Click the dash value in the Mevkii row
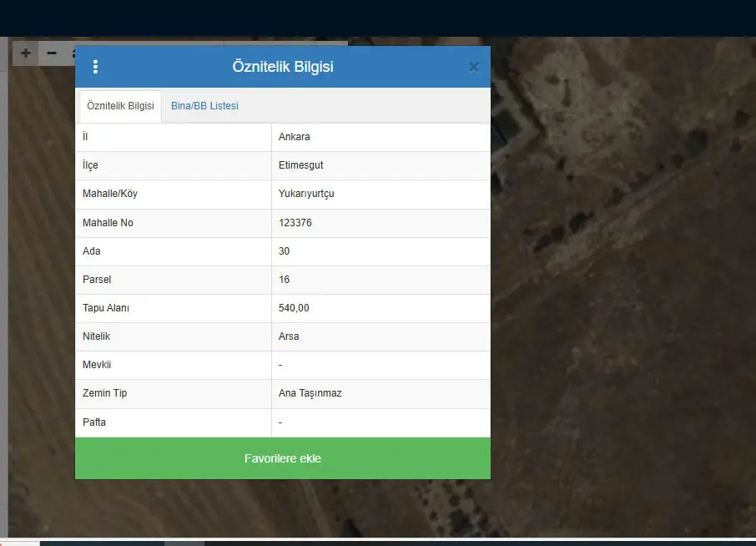 coord(280,365)
